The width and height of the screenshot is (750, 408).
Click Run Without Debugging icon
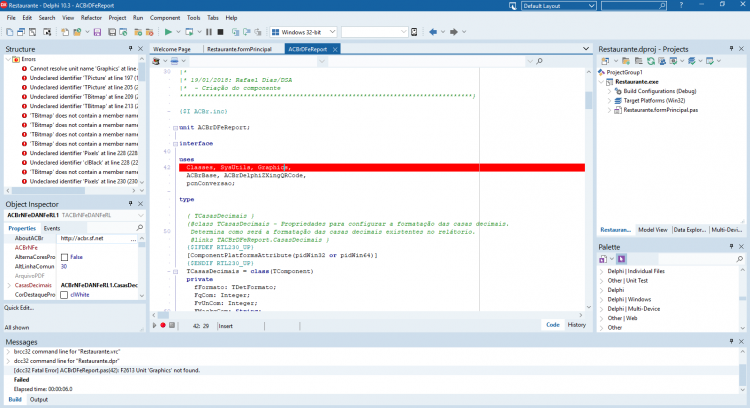[x=189, y=32]
